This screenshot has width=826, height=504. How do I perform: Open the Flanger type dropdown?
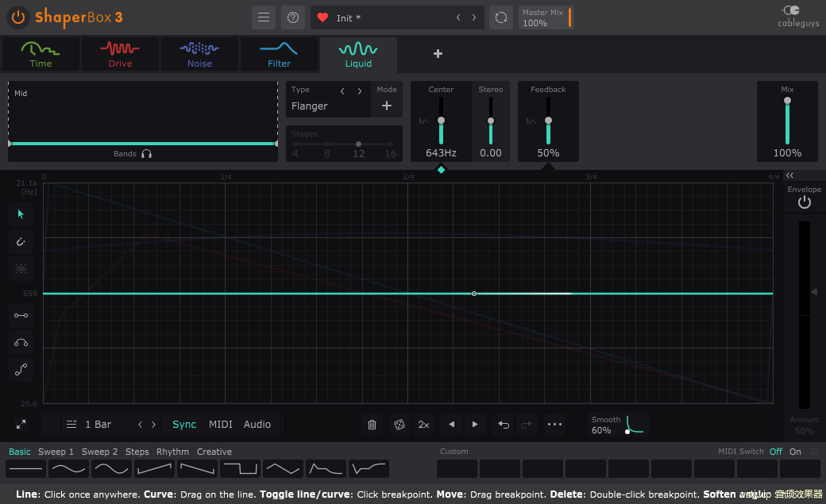pyautogui.click(x=310, y=106)
